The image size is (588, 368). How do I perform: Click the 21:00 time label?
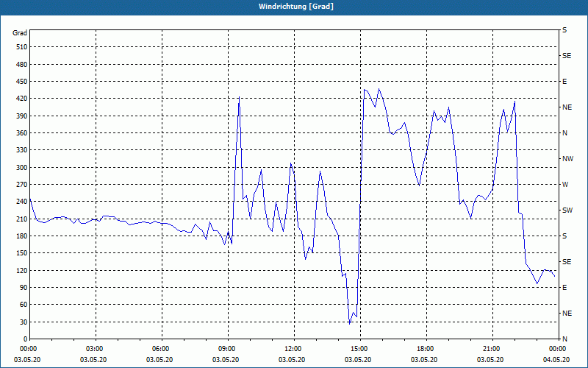[x=491, y=349]
